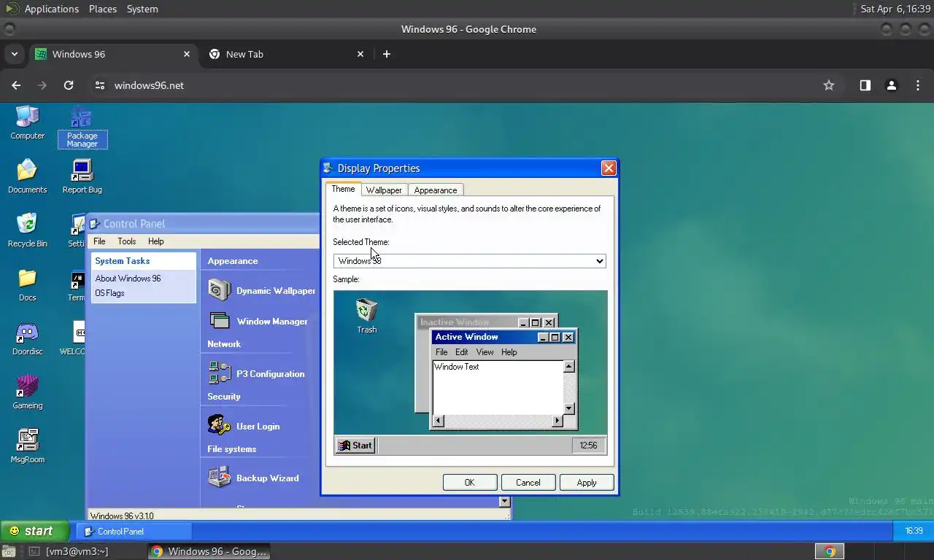
Task: Close the Display Properties dialog
Action: pyautogui.click(x=609, y=168)
